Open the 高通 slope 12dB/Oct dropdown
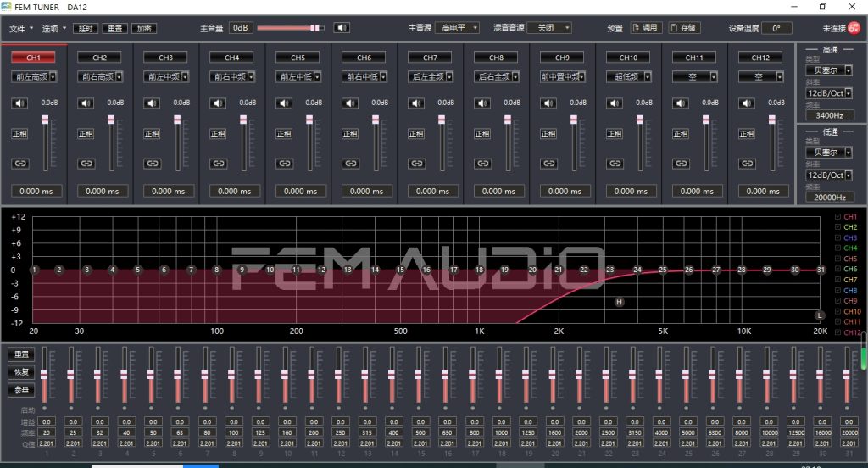 tap(829, 93)
